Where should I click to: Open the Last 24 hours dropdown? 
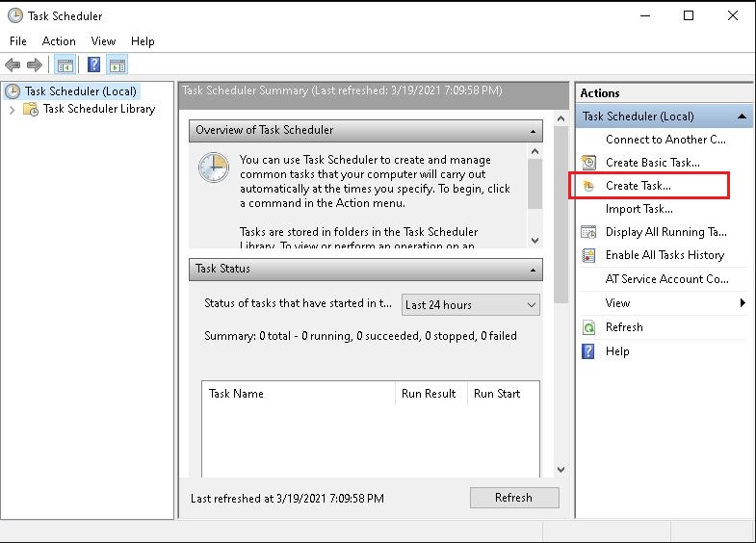pos(471,305)
